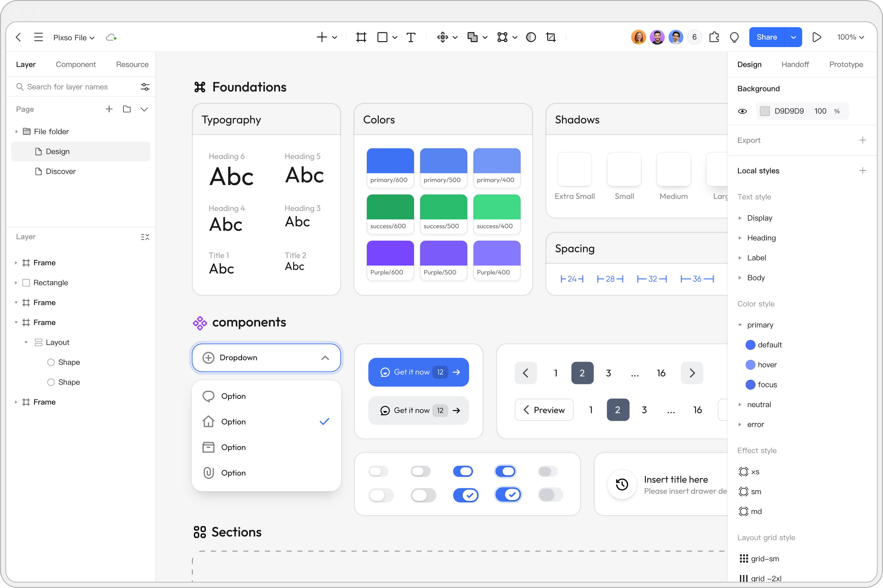The image size is (883, 588).
Task: Select the Frame tool in toolbar
Action: pyautogui.click(x=361, y=37)
